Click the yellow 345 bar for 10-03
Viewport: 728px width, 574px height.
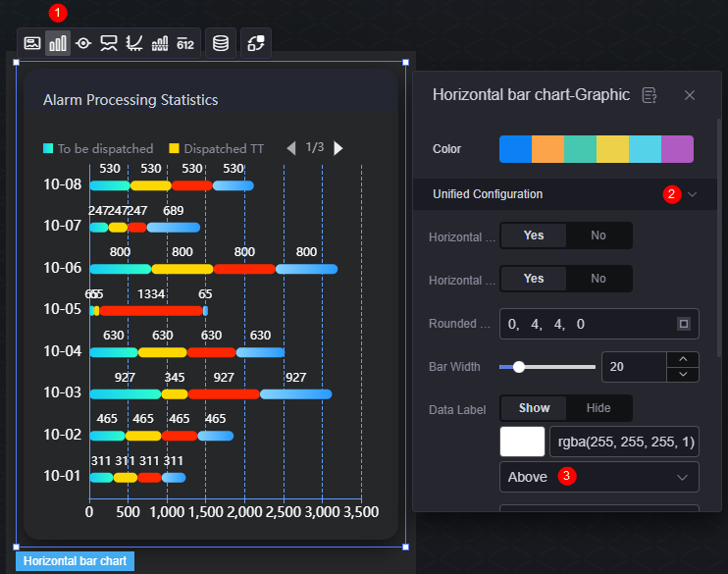pyautogui.click(x=175, y=394)
